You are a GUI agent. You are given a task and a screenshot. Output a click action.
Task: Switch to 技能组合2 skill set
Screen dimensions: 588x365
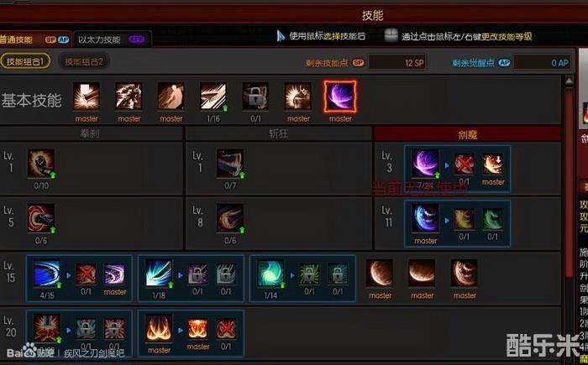(84, 61)
